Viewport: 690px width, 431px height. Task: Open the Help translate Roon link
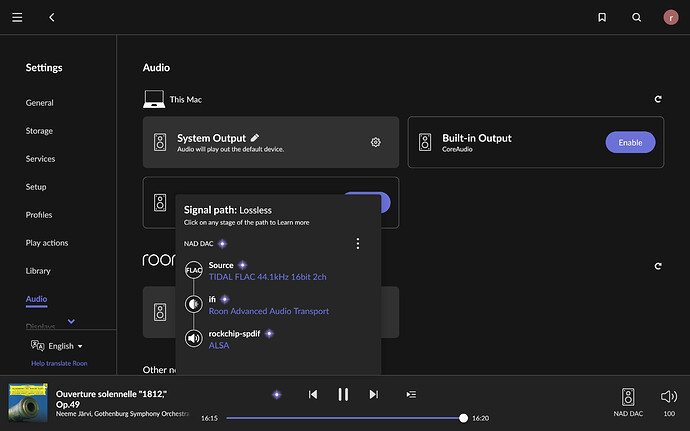tap(59, 363)
